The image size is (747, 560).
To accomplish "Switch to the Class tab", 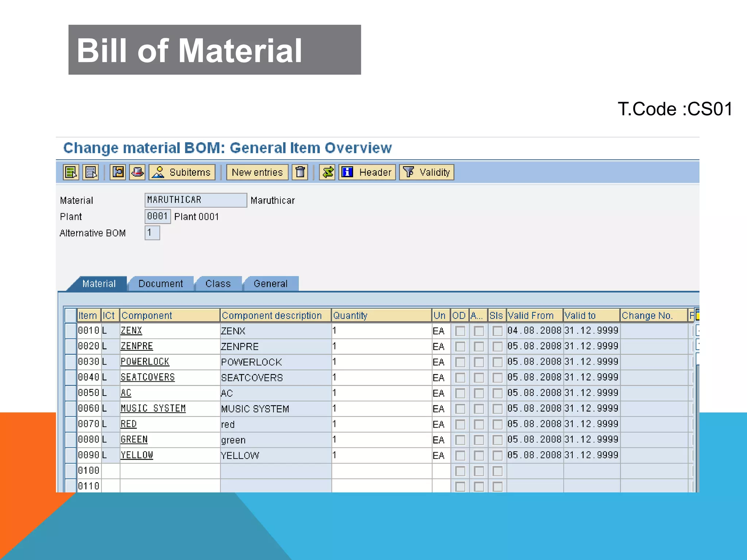I will click(218, 284).
